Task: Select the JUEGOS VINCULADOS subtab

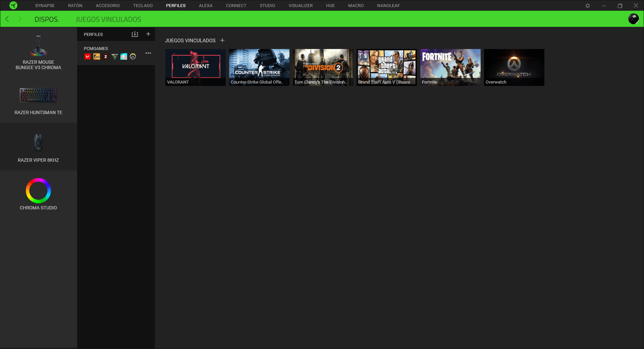Action: [109, 19]
